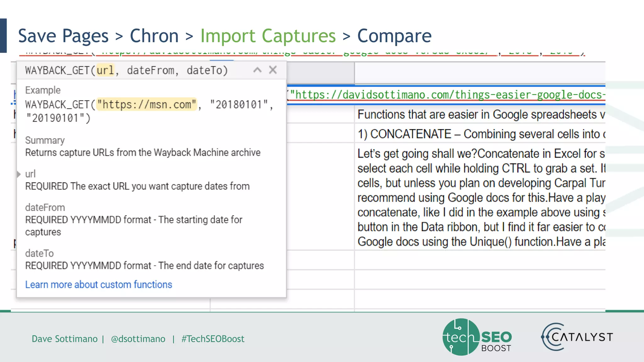Click 'Chron' in slide title
This screenshot has width=644, height=362.
(x=154, y=36)
